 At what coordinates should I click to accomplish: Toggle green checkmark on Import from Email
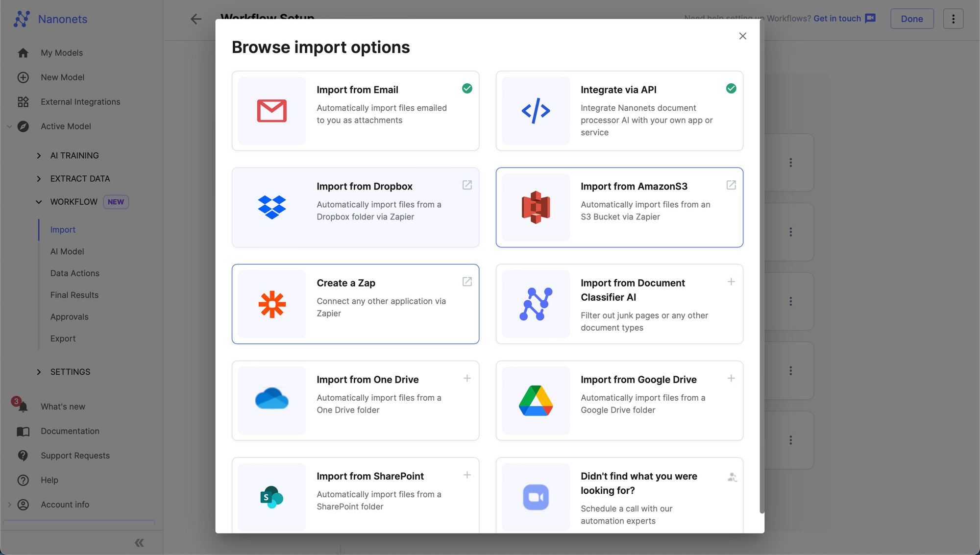(467, 89)
